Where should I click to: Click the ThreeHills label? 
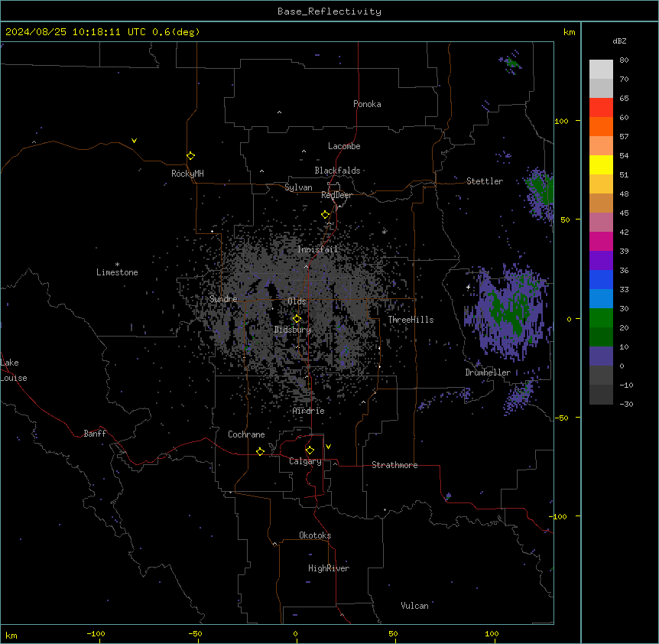click(x=411, y=320)
